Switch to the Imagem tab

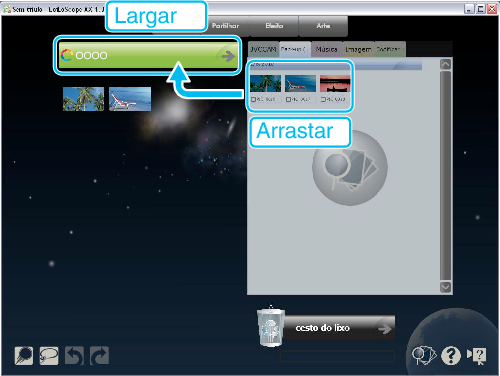(x=358, y=49)
